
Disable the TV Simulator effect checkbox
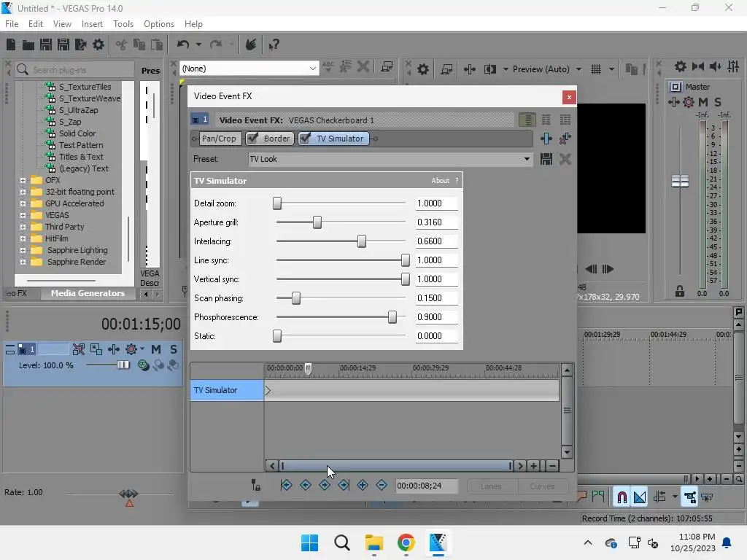(305, 139)
